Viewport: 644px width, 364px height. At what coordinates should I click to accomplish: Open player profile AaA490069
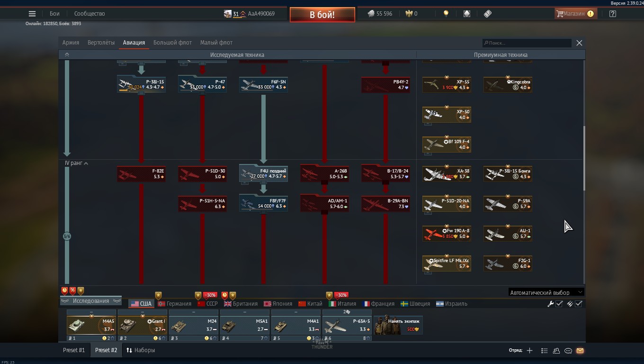point(261,14)
